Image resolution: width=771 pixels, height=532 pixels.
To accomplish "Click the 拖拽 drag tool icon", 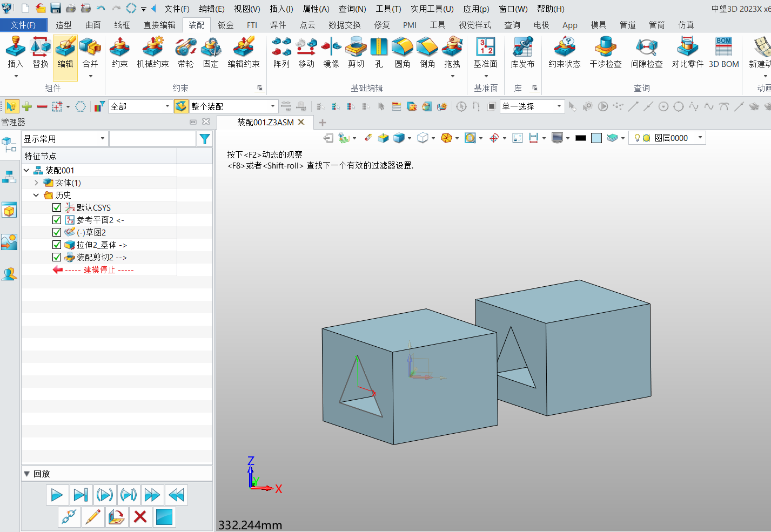I will click(452, 48).
